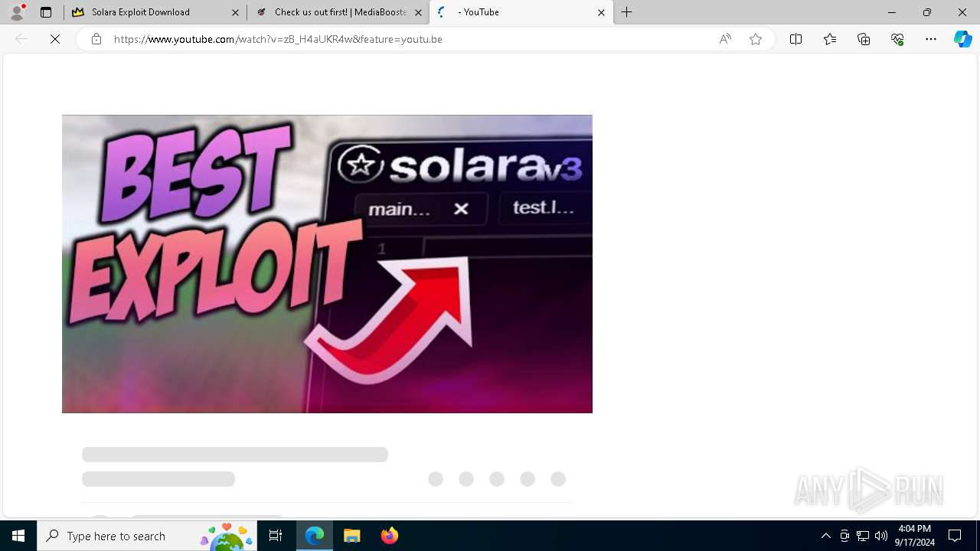This screenshot has height=551, width=980.
Task: Open network status tray icon
Action: [863, 536]
